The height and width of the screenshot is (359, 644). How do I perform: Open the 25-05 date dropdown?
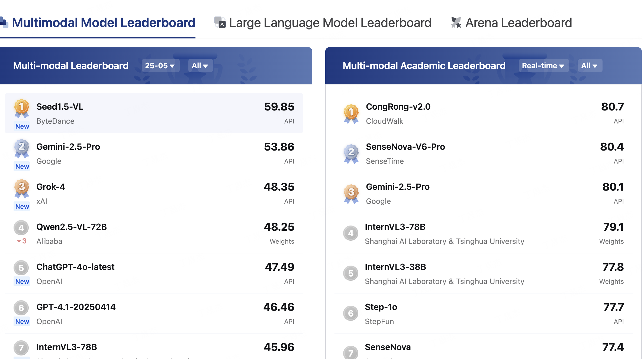(x=160, y=65)
